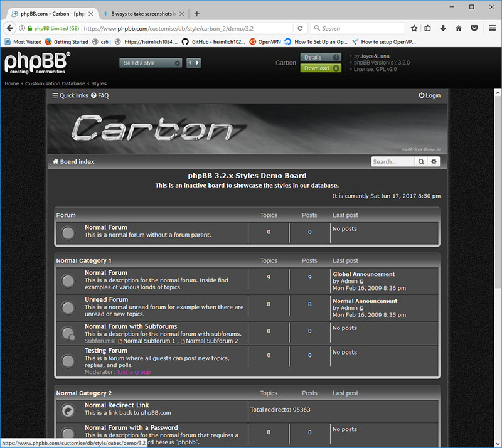
Task: Open Normal Category 1 heading
Action: pos(84,260)
